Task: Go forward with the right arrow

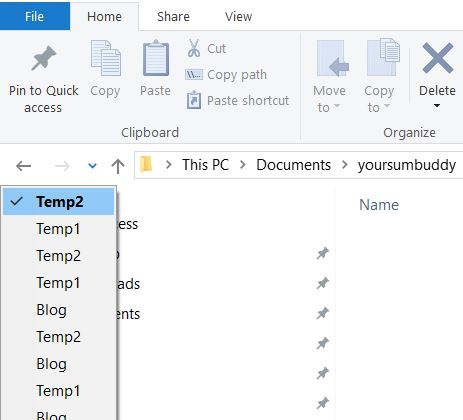Action: click(62, 165)
